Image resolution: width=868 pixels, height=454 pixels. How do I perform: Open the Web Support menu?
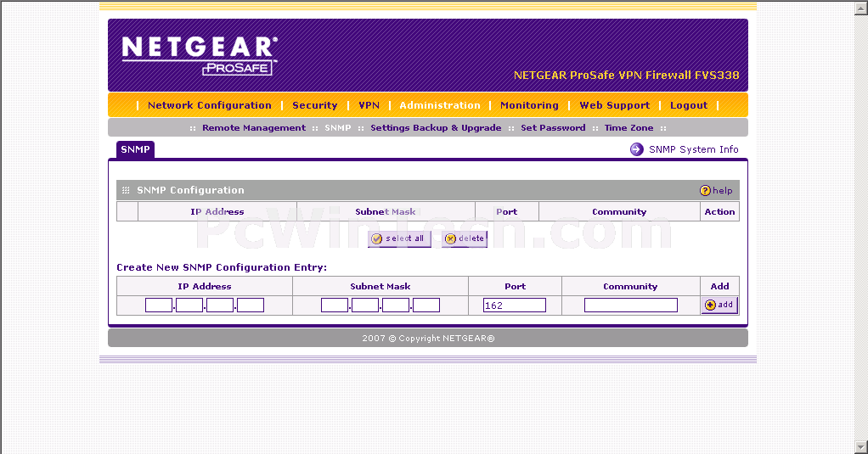[x=614, y=105]
